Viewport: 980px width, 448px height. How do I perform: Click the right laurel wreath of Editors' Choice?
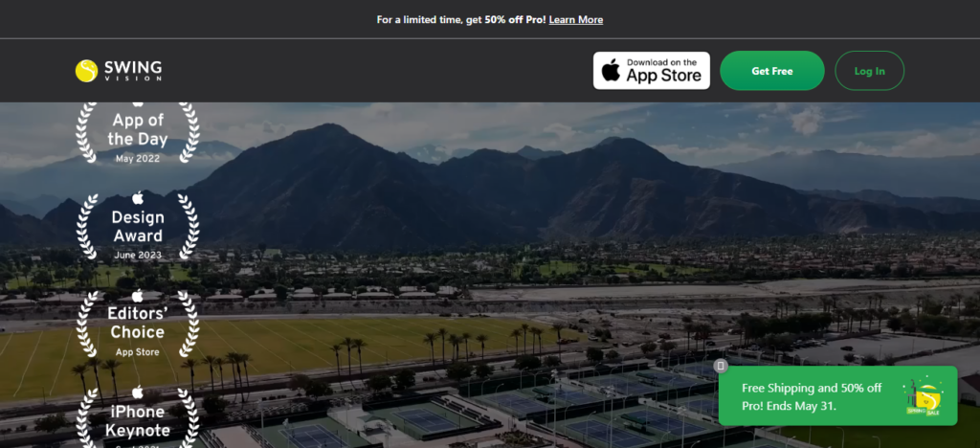click(x=189, y=324)
